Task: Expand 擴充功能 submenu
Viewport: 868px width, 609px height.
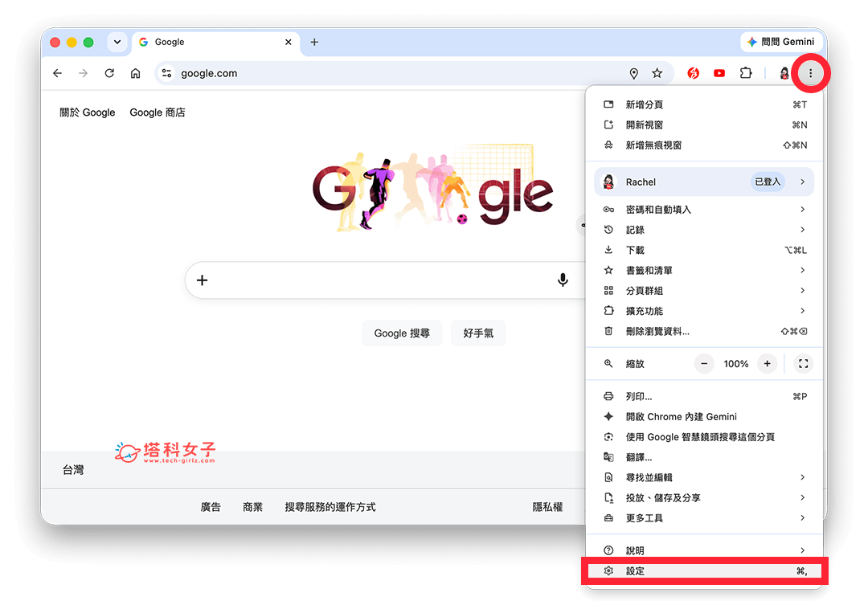Action: [x=704, y=311]
